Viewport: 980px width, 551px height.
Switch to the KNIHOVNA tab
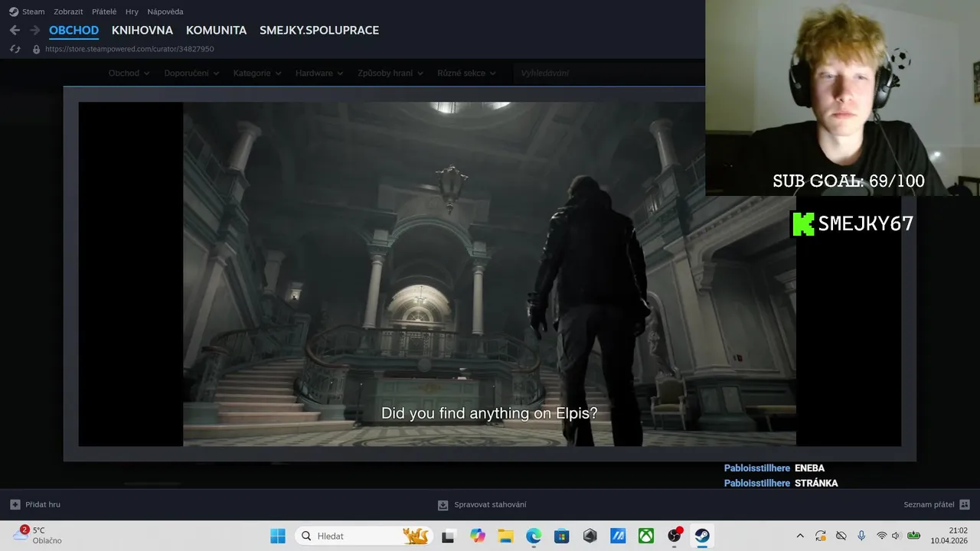pyautogui.click(x=142, y=31)
